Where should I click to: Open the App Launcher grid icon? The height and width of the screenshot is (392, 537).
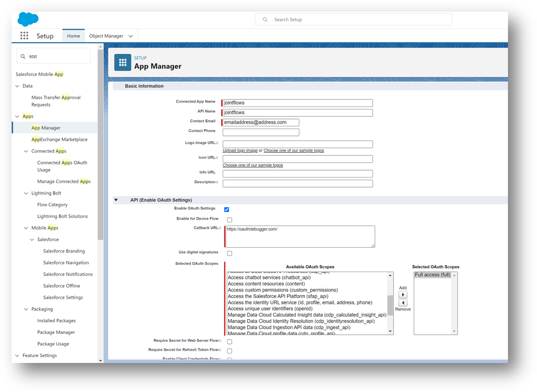(24, 36)
